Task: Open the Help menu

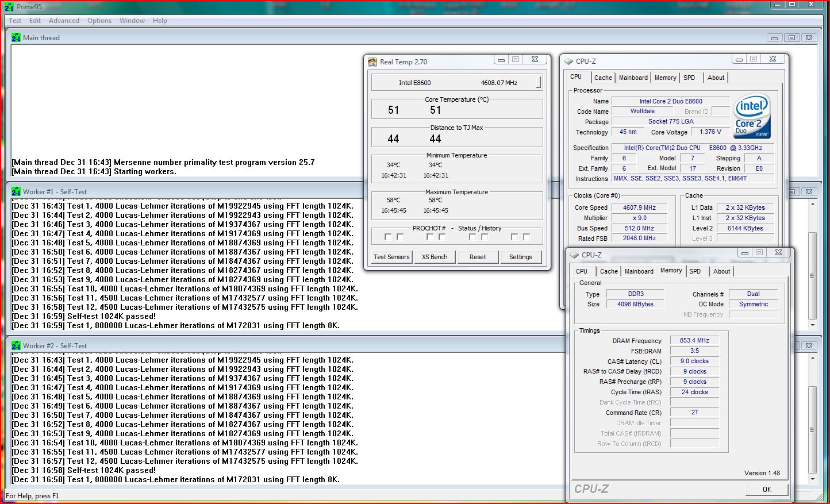Action: point(160,21)
